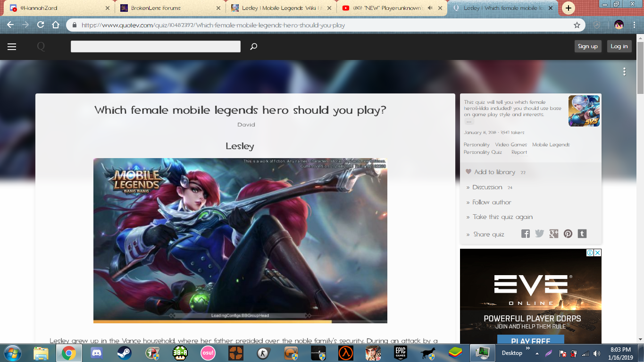644x362 pixels.
Task: Bookmark page with the star icon
Action: click(577, 25)
